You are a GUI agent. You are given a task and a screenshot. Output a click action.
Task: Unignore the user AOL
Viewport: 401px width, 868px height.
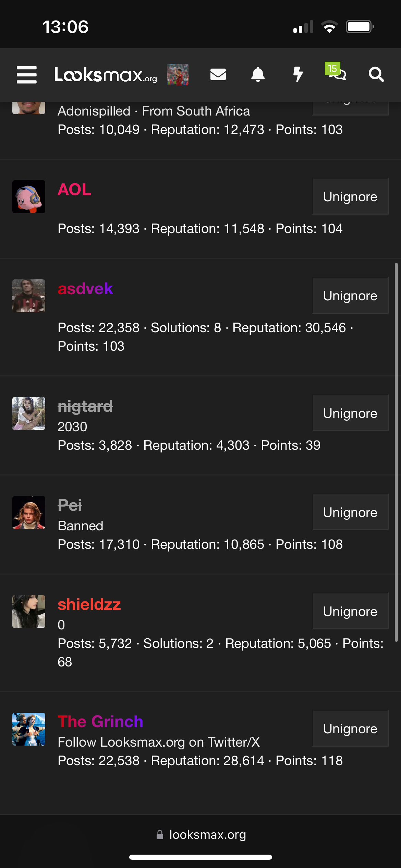[350, 197]
